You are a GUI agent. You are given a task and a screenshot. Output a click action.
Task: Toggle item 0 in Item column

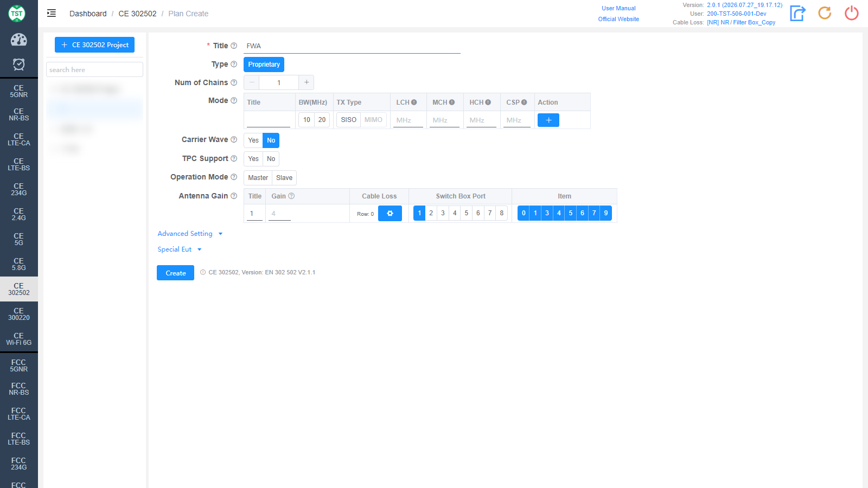coord(524,213)
